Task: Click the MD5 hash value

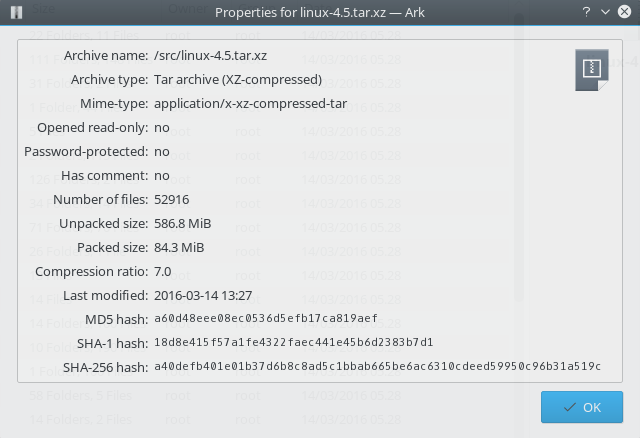Action: point(265,319)
